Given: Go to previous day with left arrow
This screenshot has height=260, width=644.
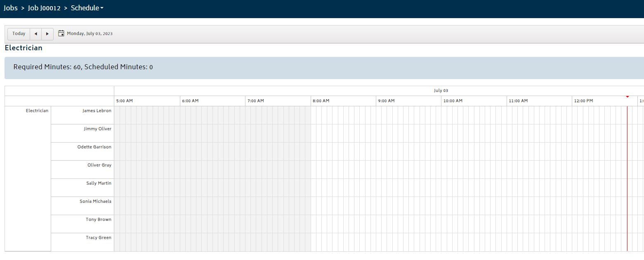Looking at the screenshot, I should click(x=36, y=34).
